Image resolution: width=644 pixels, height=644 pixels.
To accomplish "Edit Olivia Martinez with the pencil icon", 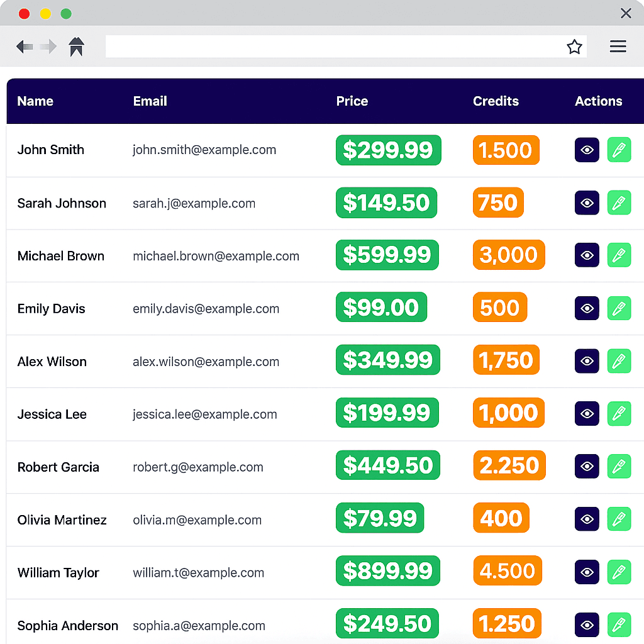I will point(619,519).
